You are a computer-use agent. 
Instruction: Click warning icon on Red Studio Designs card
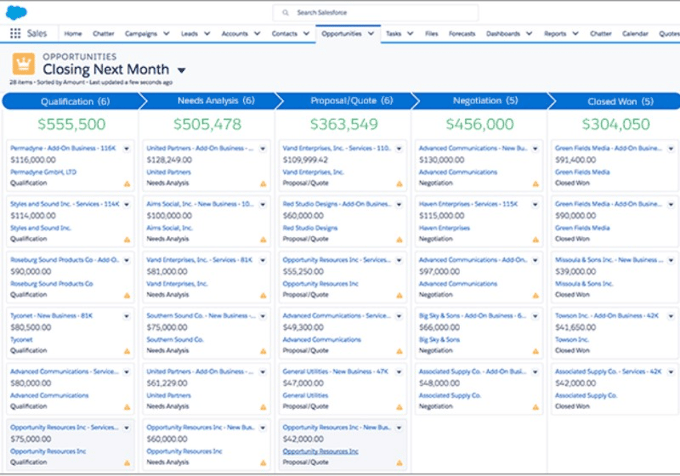click(399, 240)
